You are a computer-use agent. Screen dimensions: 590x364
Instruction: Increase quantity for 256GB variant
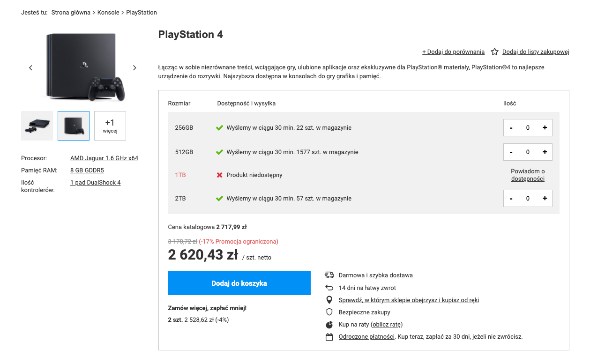[545, 127]
